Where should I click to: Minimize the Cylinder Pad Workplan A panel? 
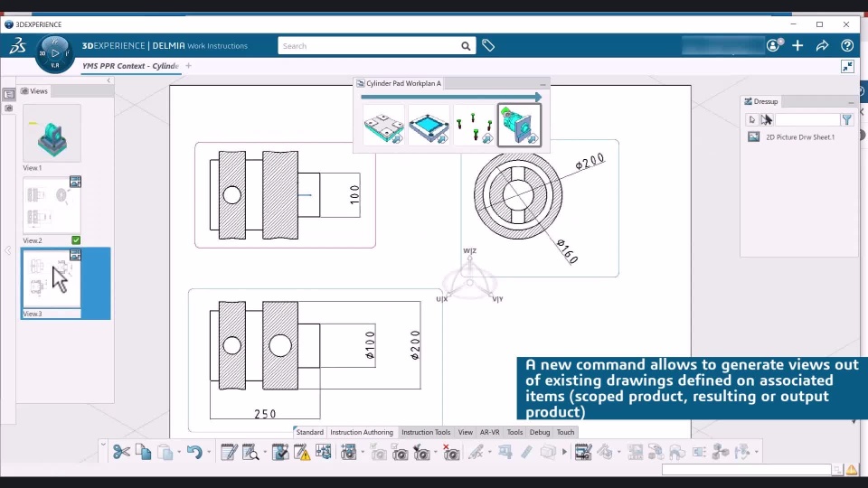tap(542, 84)
